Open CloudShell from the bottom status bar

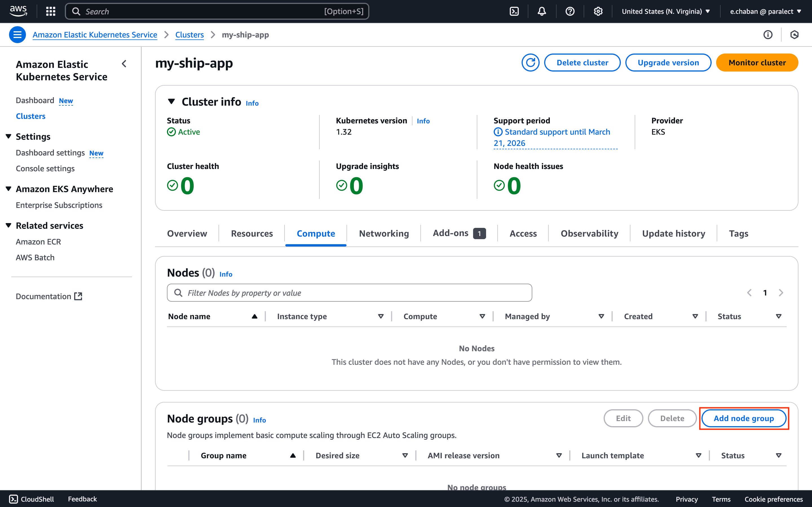(x=31, y=499)
